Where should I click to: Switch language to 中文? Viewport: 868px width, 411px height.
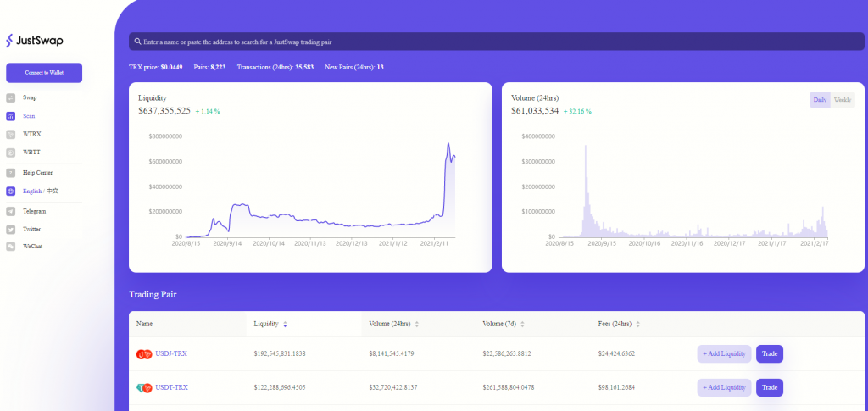tap(53, 192)
